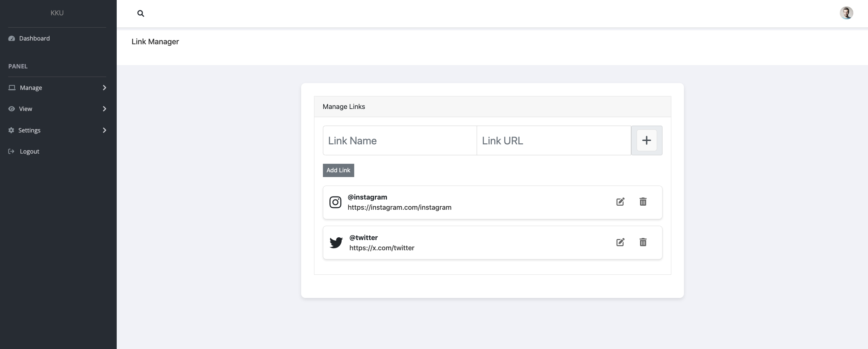Select Logout in the sidebar
868x349 pixels.
click(x=29, y=152)
